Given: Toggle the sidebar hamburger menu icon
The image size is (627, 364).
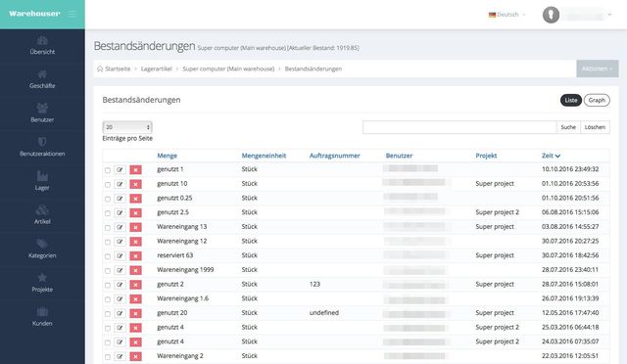Looking at the screenshot, I should 72,14.
